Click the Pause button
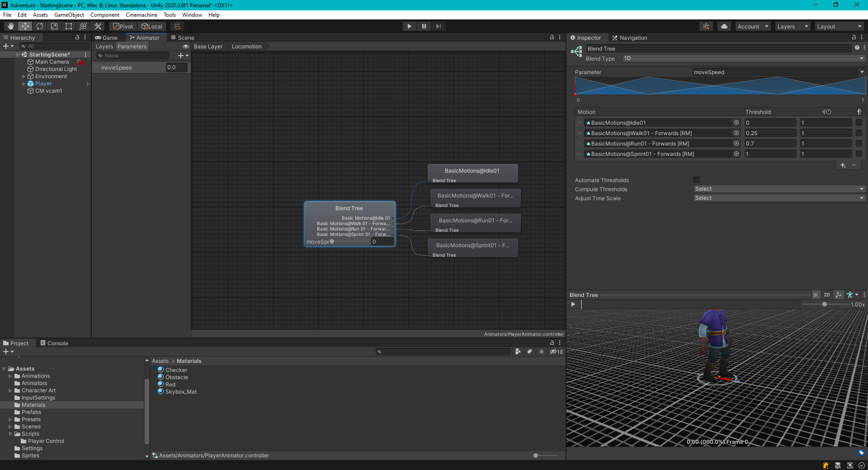This screenshot has height=470, width=868. (424, 26)
